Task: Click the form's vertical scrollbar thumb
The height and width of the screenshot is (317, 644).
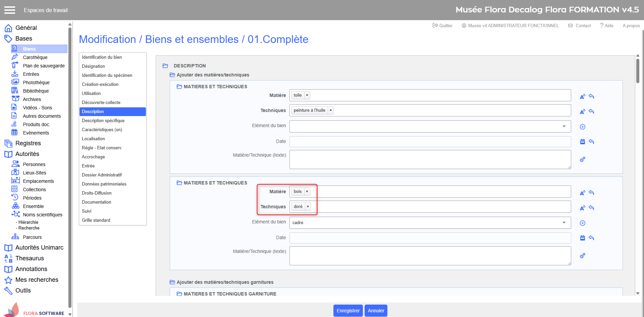Action: point(638,71)
